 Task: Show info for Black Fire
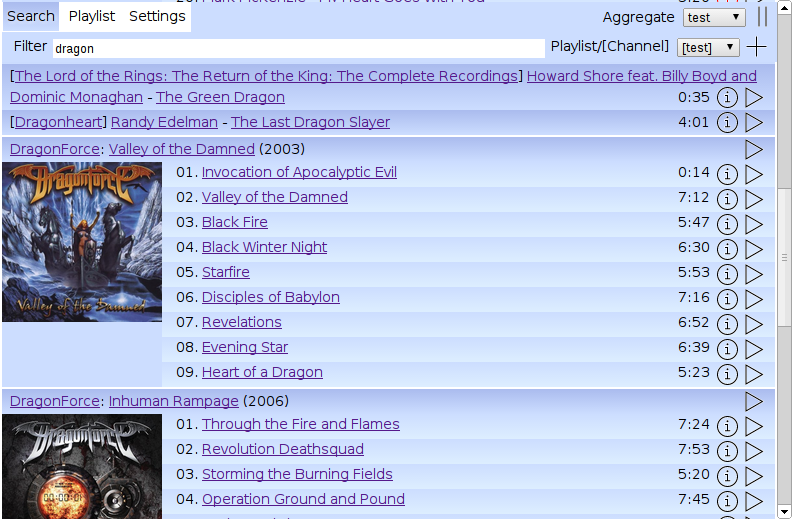pos(727,224)
